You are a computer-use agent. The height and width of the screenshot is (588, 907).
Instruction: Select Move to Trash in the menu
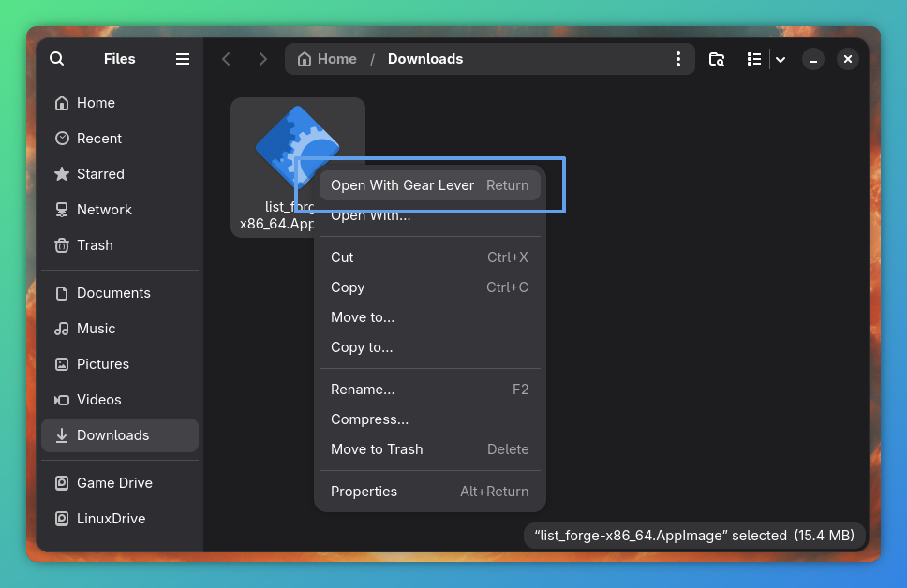(430, 449)
